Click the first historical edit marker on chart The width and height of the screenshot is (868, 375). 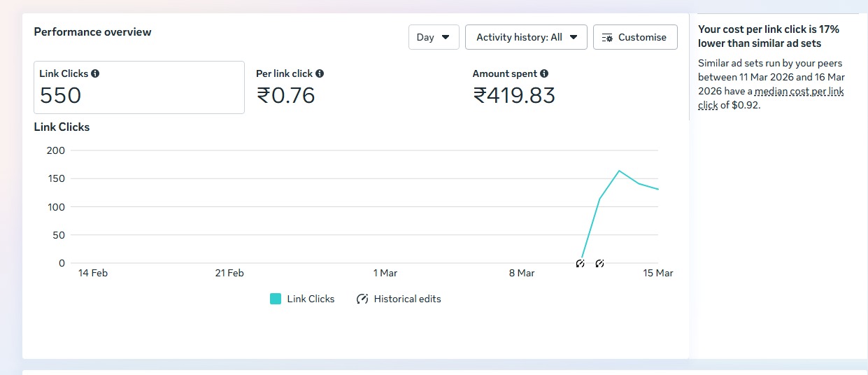pyautogui.click(x=580, y=263)
